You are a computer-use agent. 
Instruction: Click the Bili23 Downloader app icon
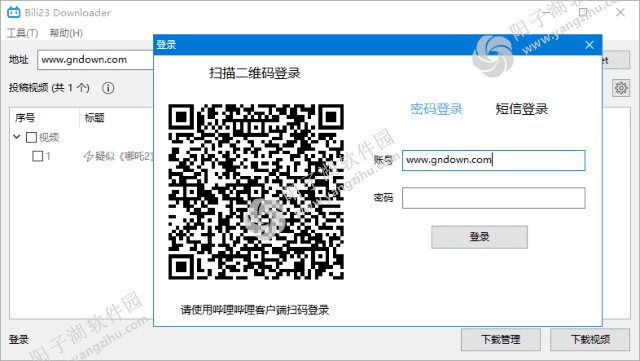pos(13,12)
